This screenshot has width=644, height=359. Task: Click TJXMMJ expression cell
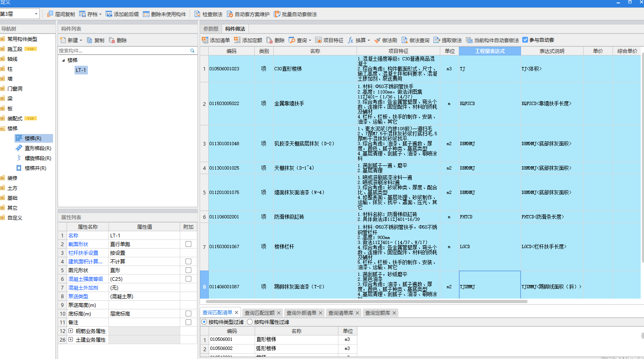490,285
